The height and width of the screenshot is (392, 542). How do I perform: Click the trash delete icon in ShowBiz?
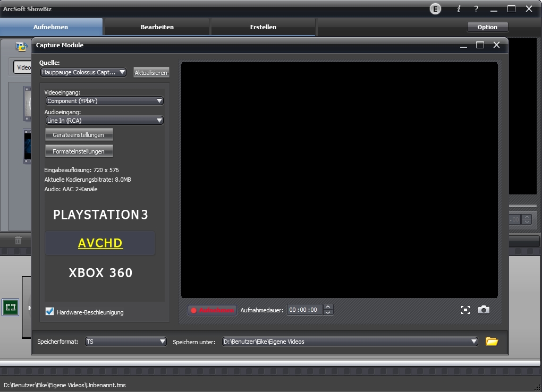tap(18, 240)
